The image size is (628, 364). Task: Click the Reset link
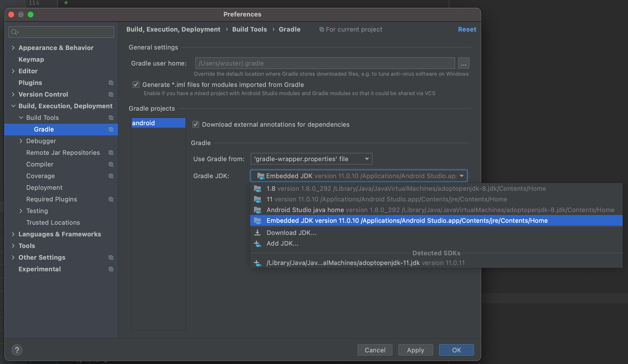467,29
